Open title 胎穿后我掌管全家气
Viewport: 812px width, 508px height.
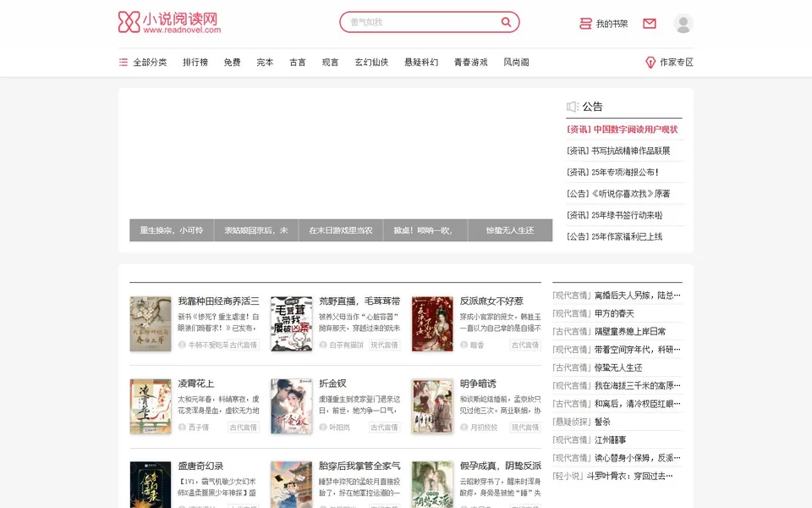coord(359,466)
